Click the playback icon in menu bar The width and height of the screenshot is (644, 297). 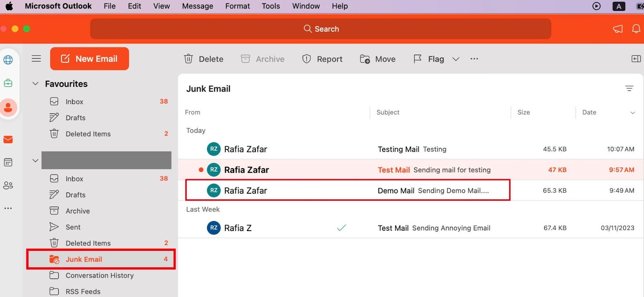(x=597, y=6)
